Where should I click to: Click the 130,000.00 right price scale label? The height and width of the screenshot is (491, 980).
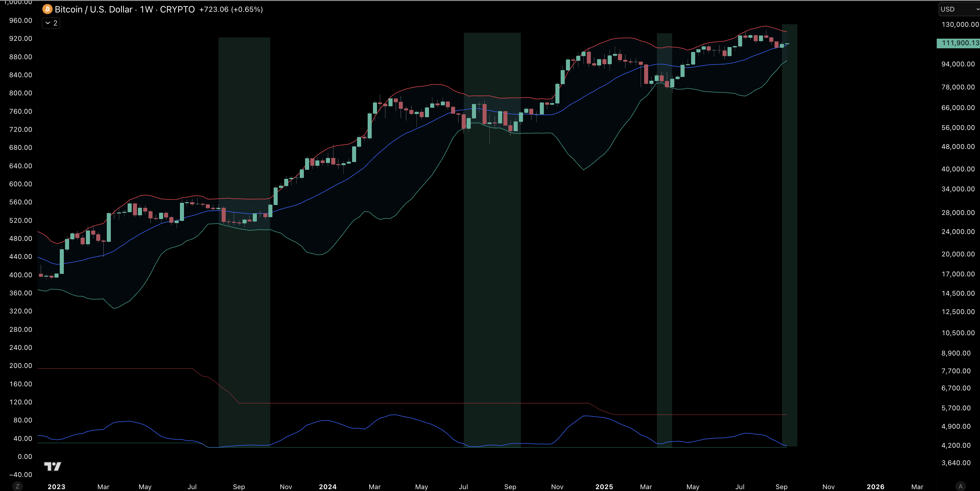click(959, 24)
